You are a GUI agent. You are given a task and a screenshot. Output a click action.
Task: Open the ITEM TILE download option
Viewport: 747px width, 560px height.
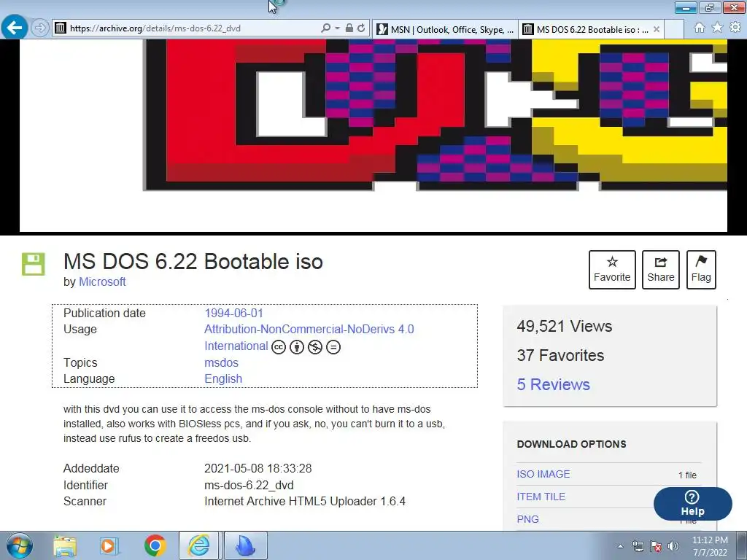point(541,497)
